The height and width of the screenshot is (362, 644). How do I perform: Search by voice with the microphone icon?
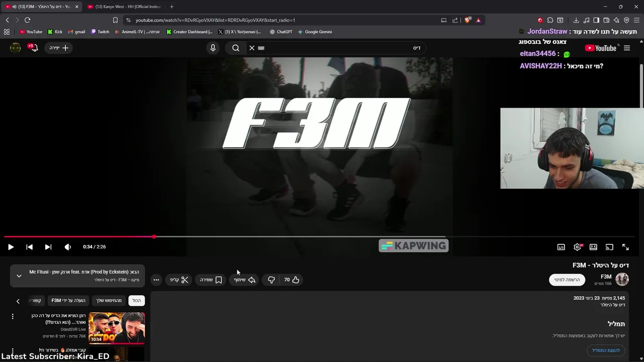tap(213, 48)
